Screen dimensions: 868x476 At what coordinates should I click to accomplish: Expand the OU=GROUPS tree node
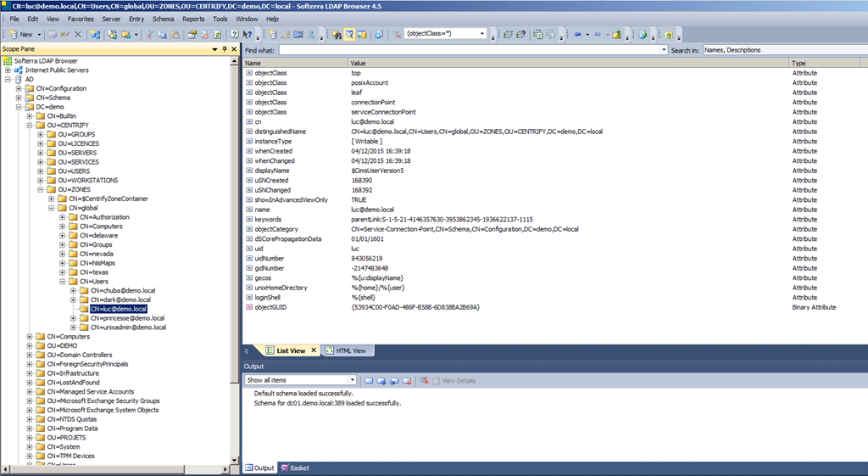(x=41, y=135)
